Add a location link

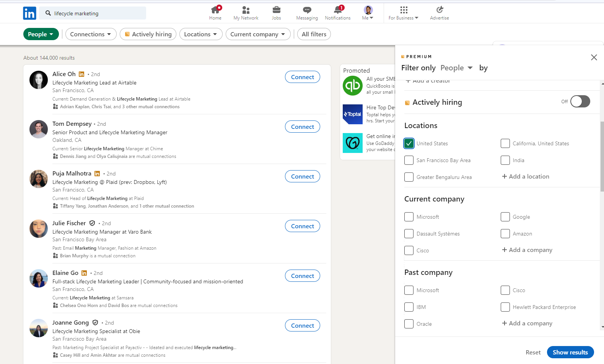click(x=526, y=176)
